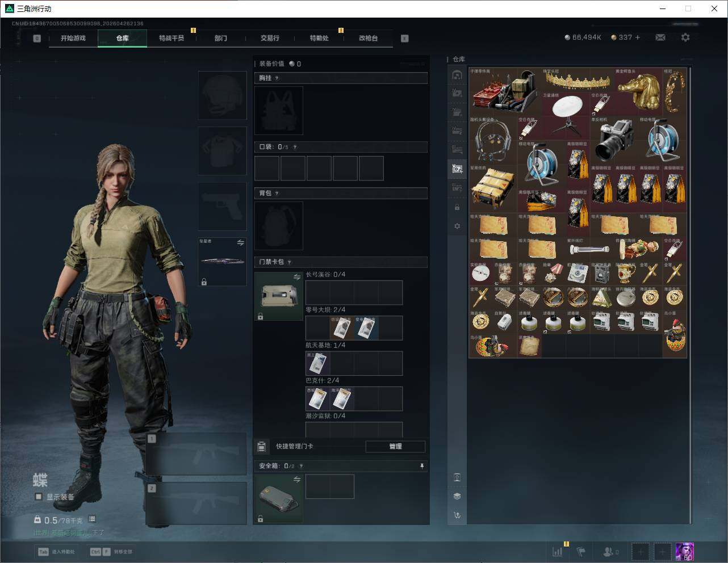
Task: Click the 66,494K currency balance
Action: coord(583,37)
